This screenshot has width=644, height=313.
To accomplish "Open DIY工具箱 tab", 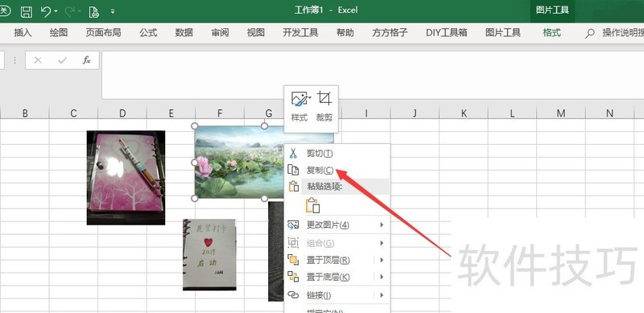I will 447,33.
